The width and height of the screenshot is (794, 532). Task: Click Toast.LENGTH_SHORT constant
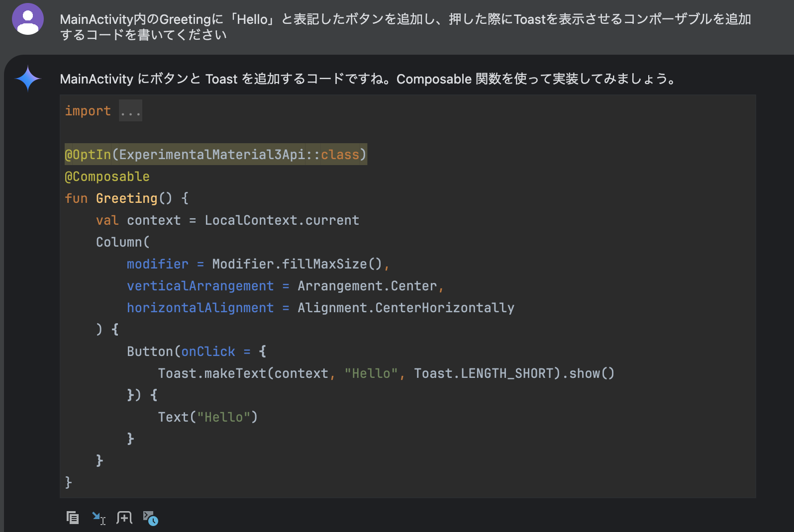[x=484, y=373]
